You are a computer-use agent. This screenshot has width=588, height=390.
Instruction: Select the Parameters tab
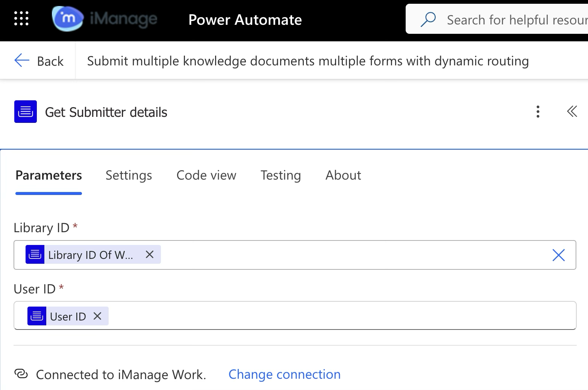click(x=48, y=175)
